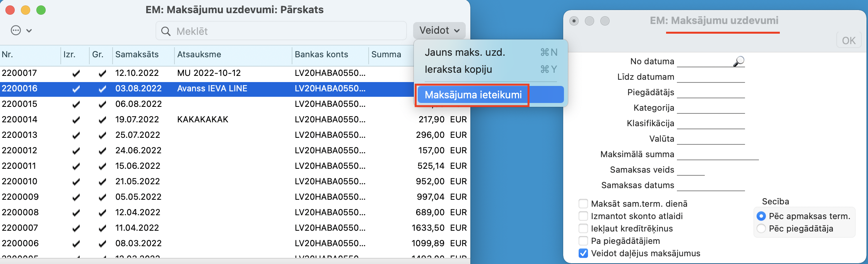Click the Izr. checkmark in row 2200017
Image resolution: width=868 pixels, height=264 pixels.
76,73
